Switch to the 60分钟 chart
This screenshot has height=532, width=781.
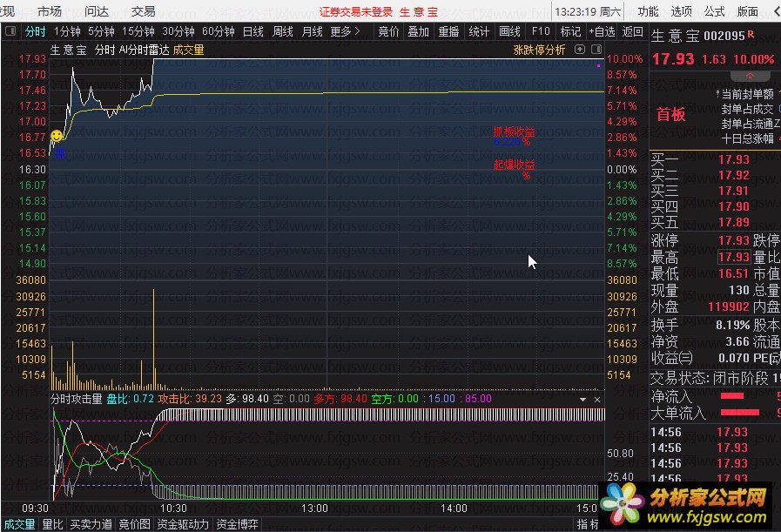(219, 32)
